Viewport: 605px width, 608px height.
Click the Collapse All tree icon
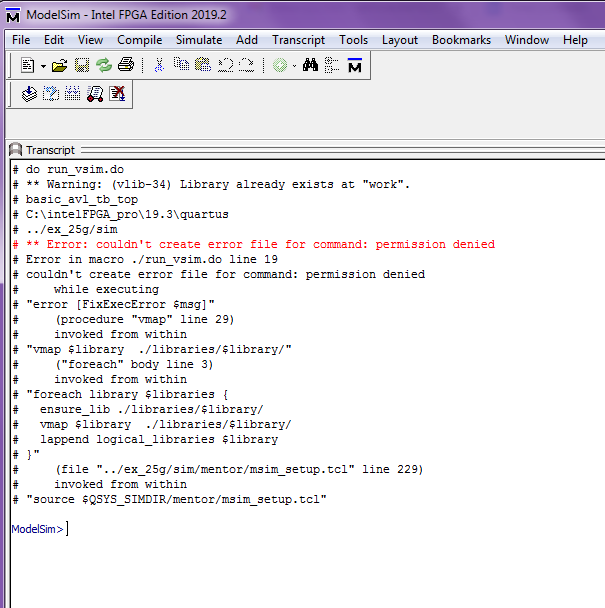point(332,65)
